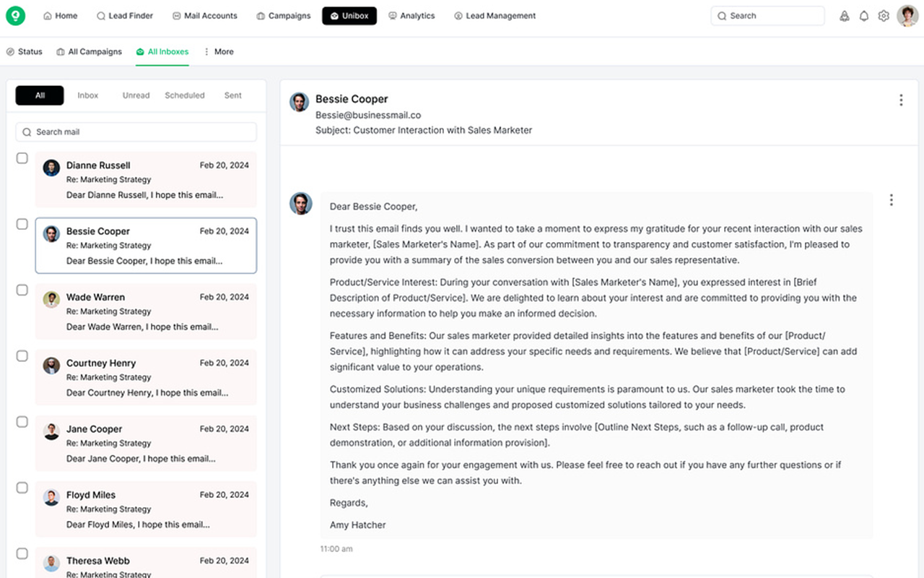Open the rocket launch icon in the header

(845, 15)
